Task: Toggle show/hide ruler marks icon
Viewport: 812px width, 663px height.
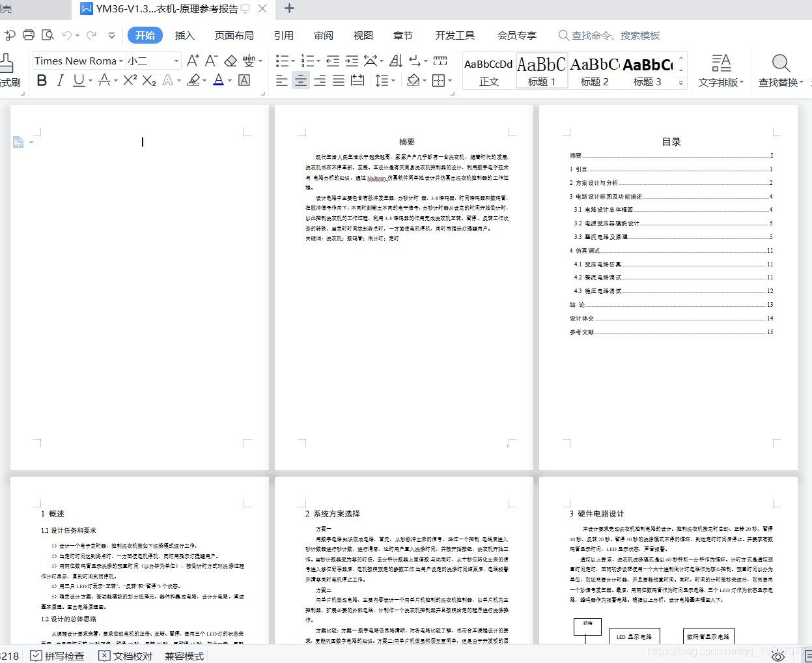Action: (440, 61)
